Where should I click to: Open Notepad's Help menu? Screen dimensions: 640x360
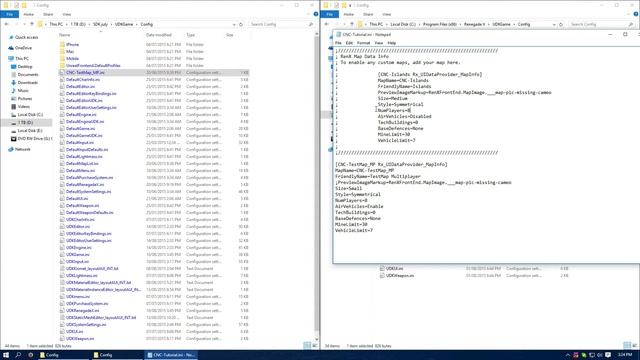click(391, 43)
